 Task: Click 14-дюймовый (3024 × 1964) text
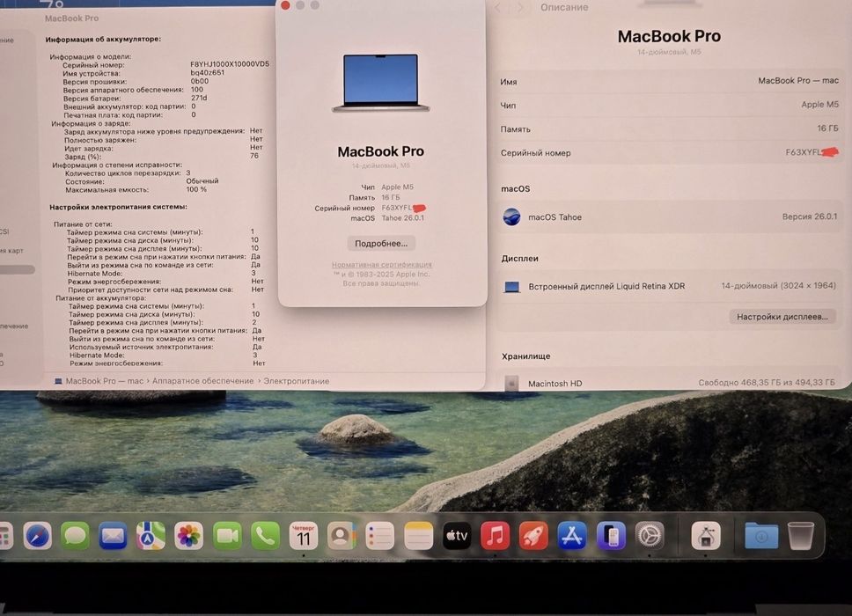click(x=778, y=286)
